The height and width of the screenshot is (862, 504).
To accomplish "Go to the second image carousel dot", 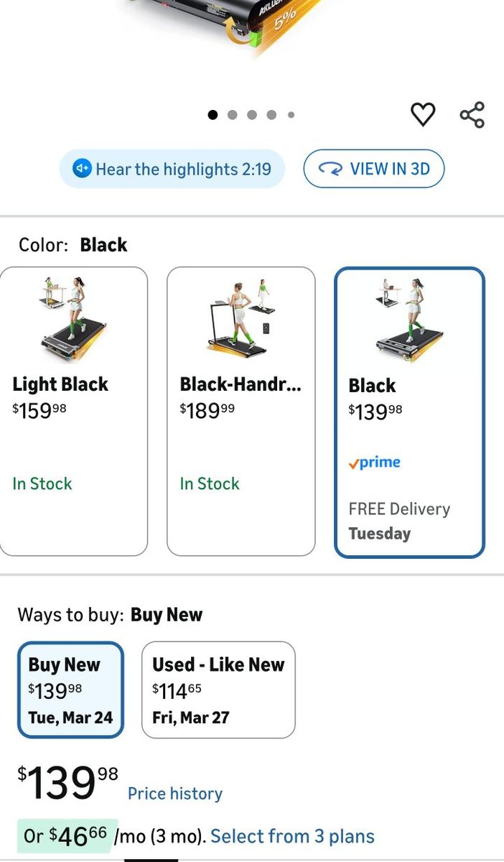I will (232, 115).
